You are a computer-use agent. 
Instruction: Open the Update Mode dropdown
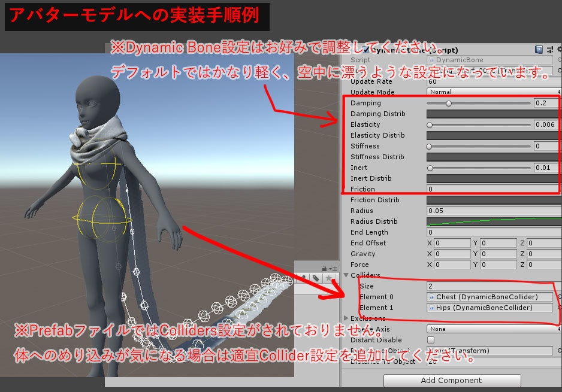(x=493, y=92)
